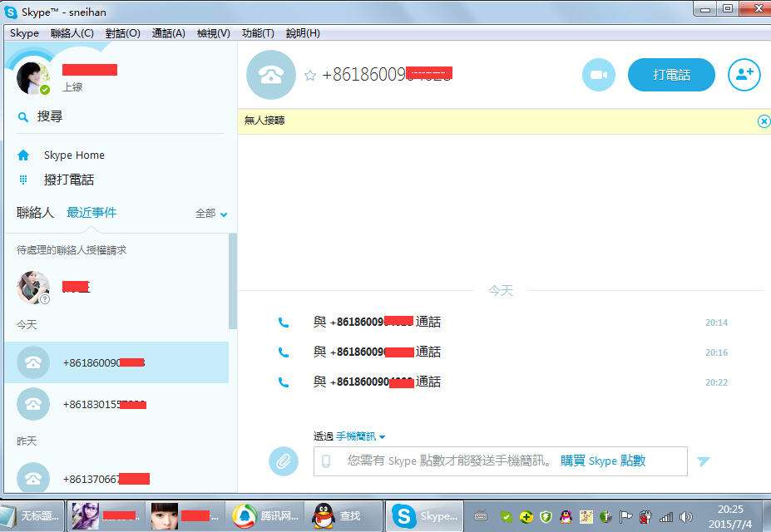Click your profile picture in the sidebar
The width and height of the screenshot is (771, 532).
click(33, 78)
